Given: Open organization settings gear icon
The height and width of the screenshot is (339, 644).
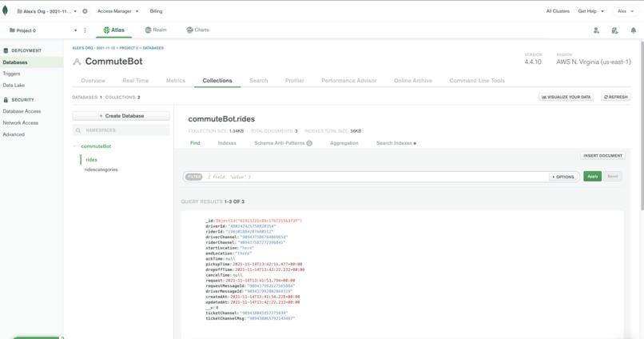Looking at the screenshot, I should (x=85, y=11).
